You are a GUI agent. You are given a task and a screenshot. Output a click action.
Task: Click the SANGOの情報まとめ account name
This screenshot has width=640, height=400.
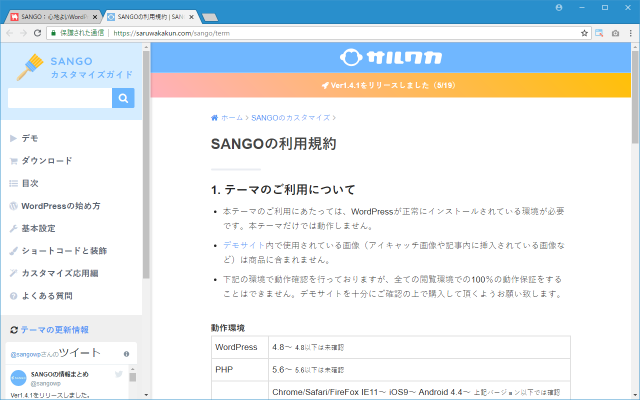point(60,374)
